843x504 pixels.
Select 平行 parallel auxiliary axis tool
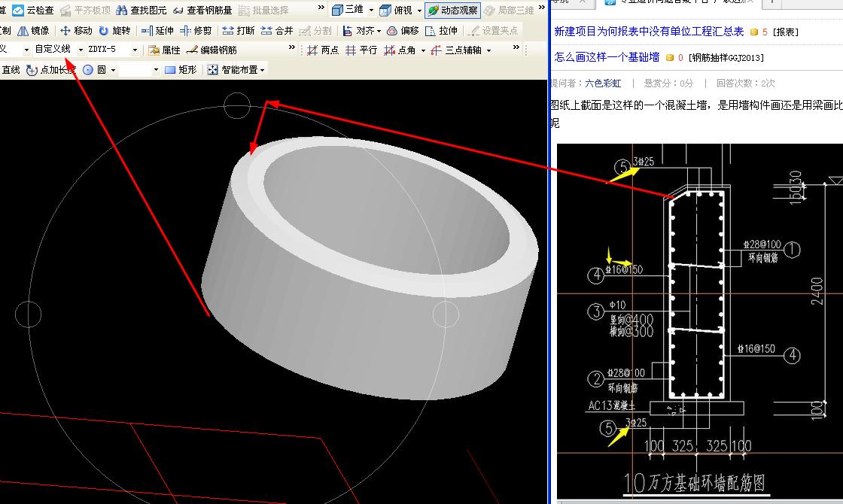(x=361, y=50)
